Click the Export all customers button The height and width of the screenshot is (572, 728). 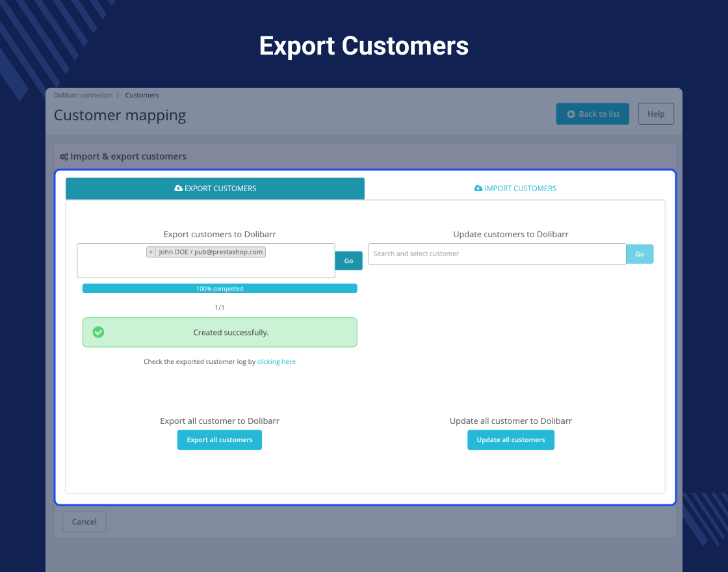coord(220,439)
